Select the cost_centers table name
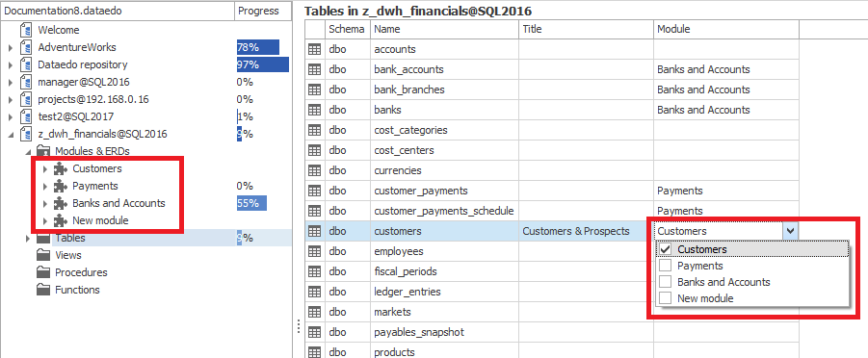The height and width of the screenshot is (358, 868). pyautogui.click(x=404, y=150)
